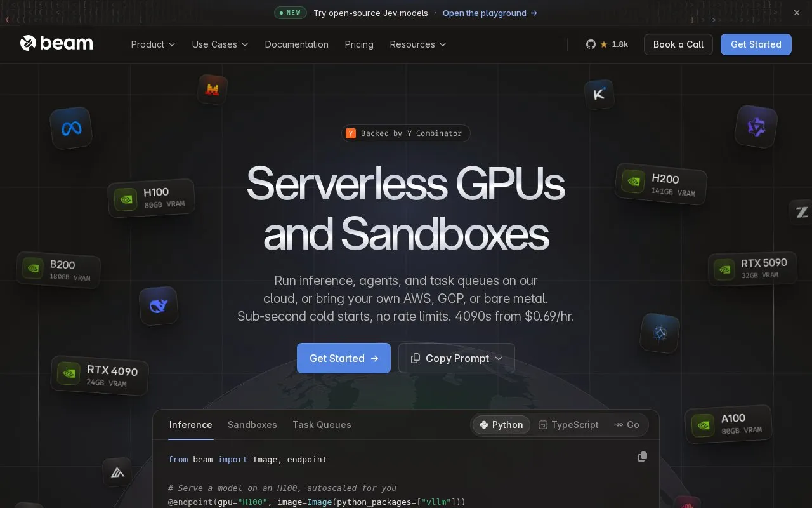Open the Inference code tab
The image size is (812, 508).
[191, 425]
